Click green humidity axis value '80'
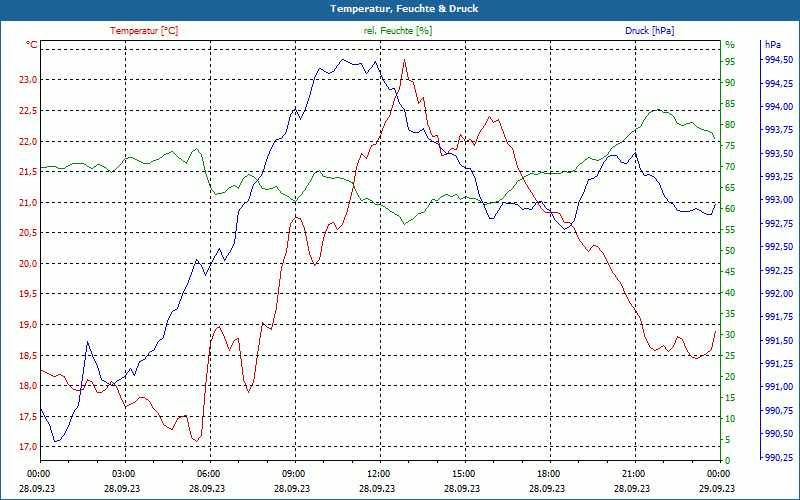800x500 pixels. coord(730,124)
